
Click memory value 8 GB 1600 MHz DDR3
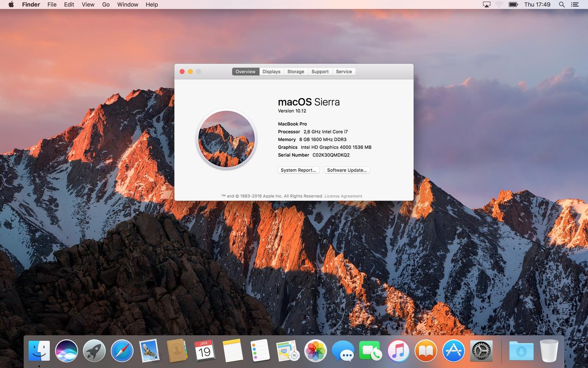tap(323, 139)
